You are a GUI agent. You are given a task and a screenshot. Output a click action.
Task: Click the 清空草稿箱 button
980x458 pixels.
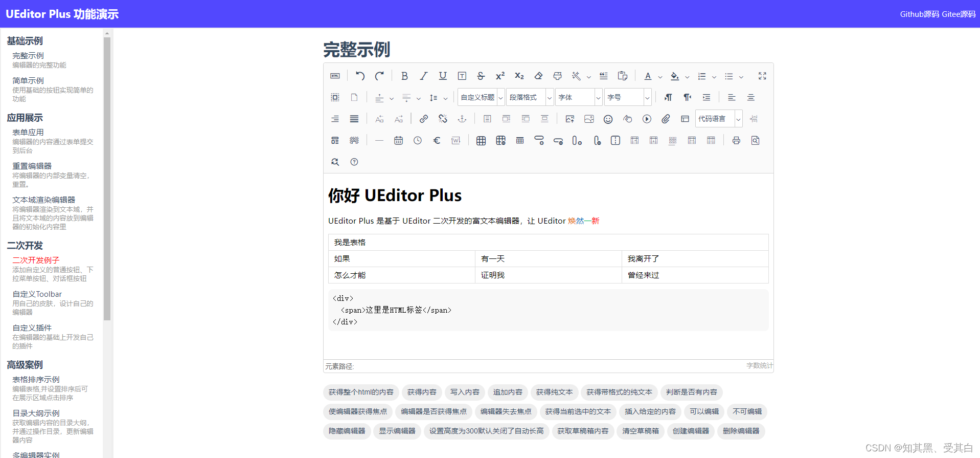(x=640, y=431)
